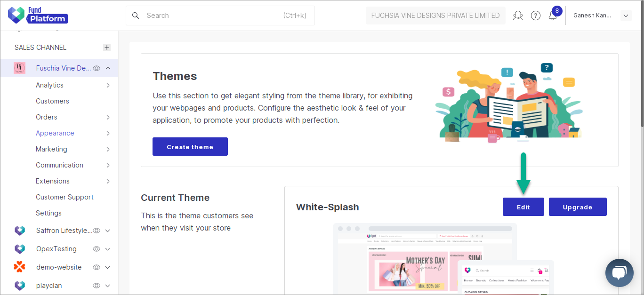Click the search magnifier icon
This screenshot has height=295, width=644.
pos(136,16)
